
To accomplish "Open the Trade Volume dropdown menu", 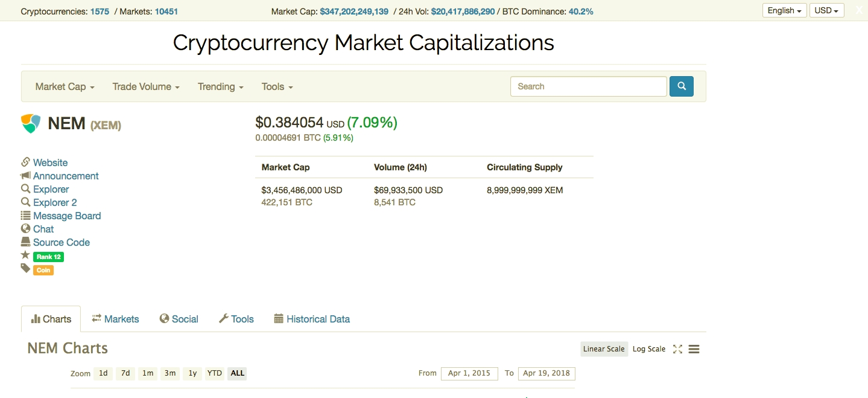I will coord(146,86).
